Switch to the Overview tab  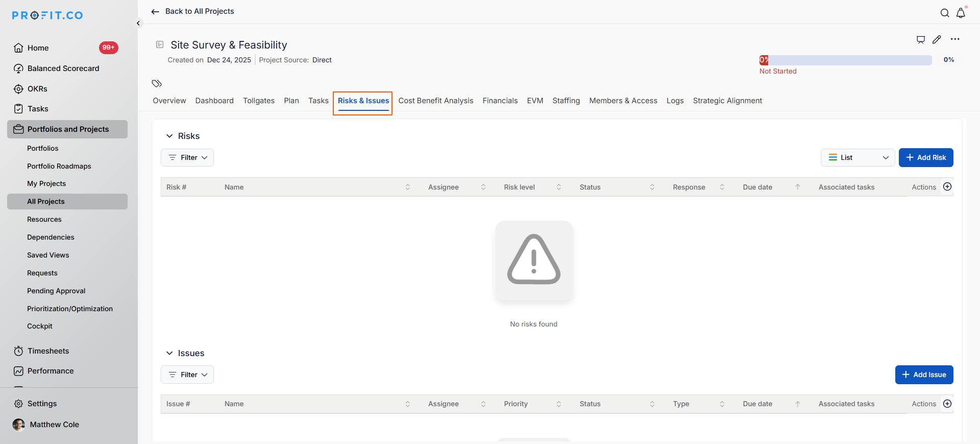pos(169,101)
